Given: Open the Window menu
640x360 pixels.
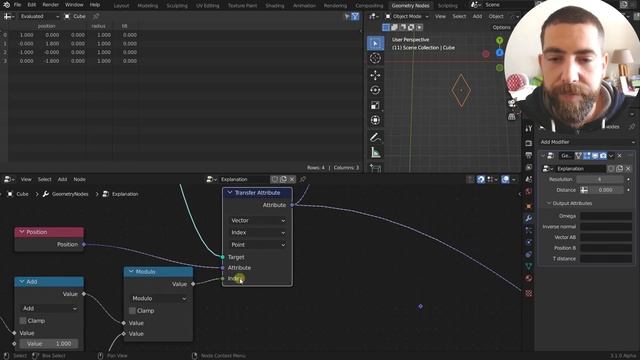Looking at the screenshot, I should [74, 5].
